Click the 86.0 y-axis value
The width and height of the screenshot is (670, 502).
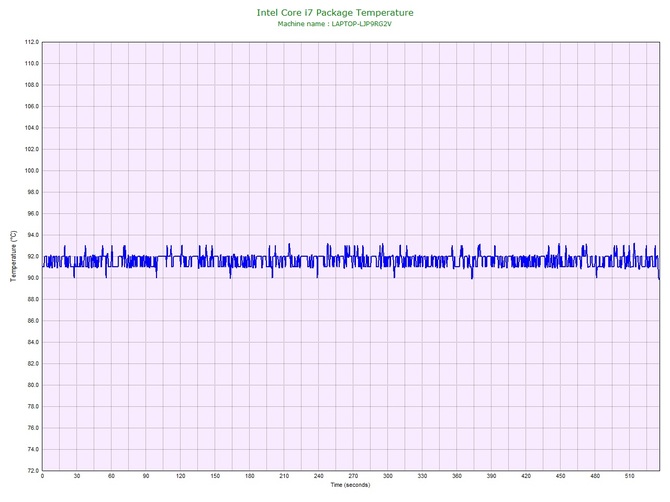click(x=33, y=320)
